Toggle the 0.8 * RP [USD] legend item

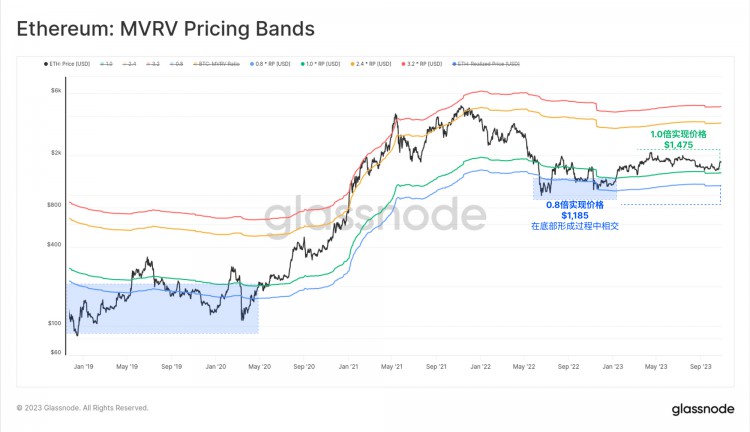[270, 64]
